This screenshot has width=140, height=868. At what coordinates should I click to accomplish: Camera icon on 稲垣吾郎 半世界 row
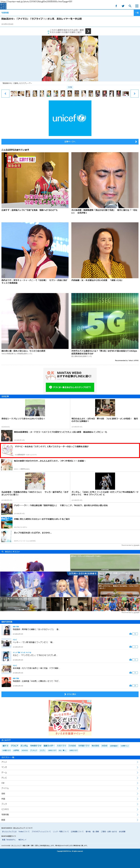131,685
